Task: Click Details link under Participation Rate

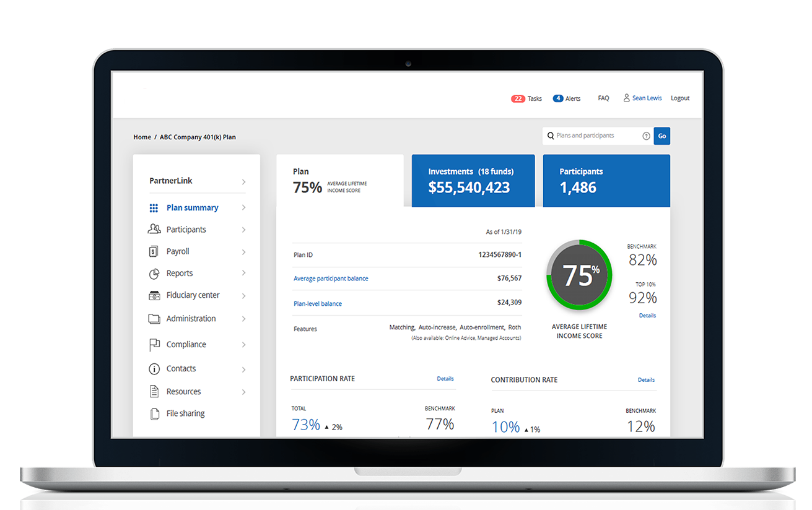Action: [x=445, y=379]
